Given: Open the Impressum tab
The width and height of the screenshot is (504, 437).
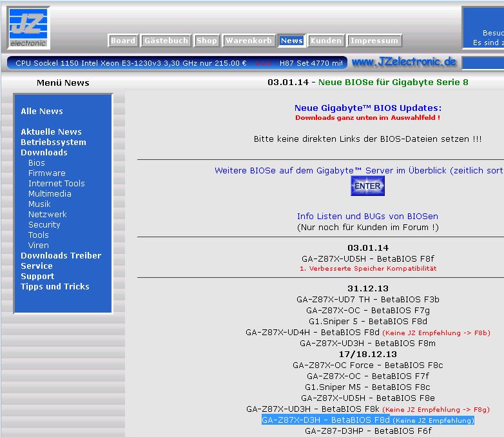Looking at the screenshot, I should coord(374,41).
